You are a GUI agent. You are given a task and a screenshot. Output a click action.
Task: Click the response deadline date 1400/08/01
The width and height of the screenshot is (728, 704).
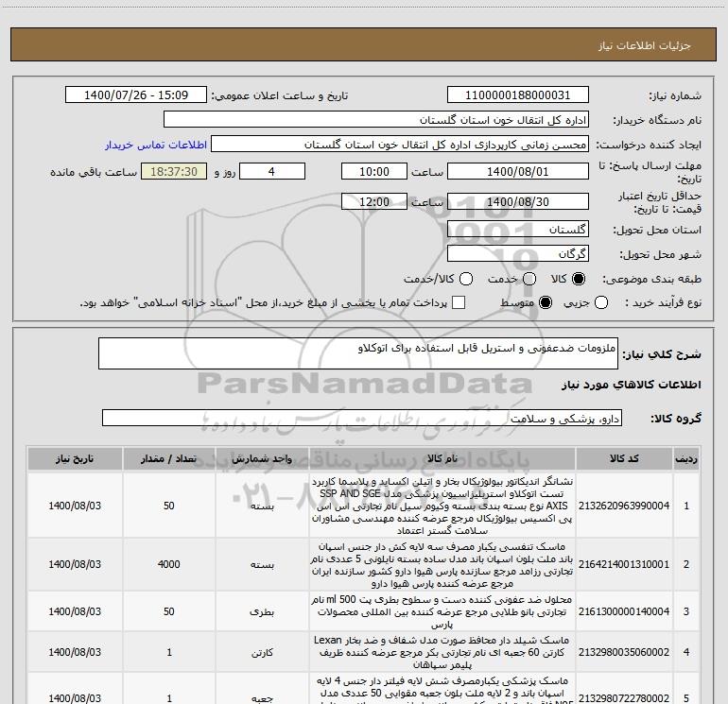coord(518,171)
